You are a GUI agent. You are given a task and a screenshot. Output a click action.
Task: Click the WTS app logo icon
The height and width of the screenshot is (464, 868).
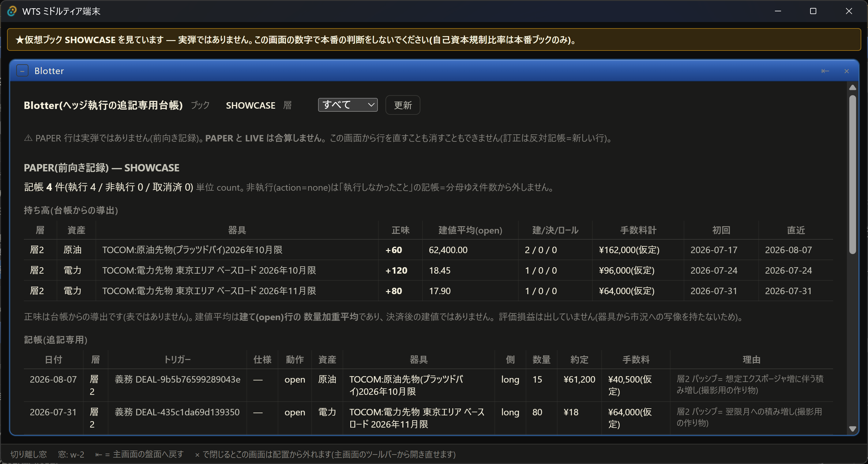(12, 11)
